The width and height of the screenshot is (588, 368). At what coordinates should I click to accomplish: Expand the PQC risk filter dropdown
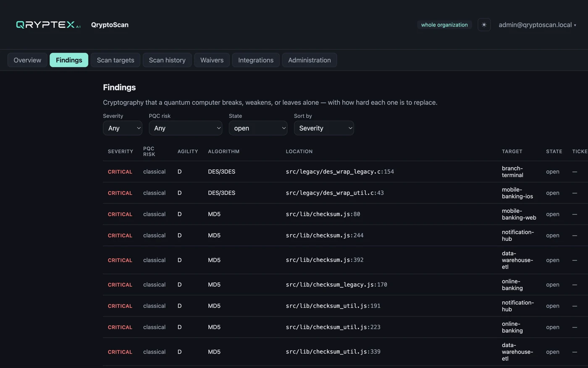pyautogui.click(x=185, y=128)
